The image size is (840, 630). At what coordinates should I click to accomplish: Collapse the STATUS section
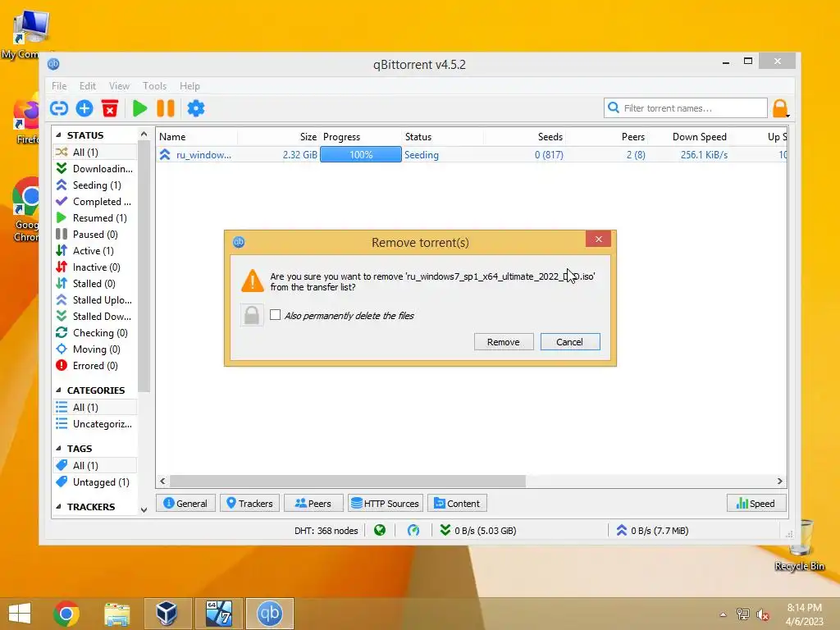58,135
